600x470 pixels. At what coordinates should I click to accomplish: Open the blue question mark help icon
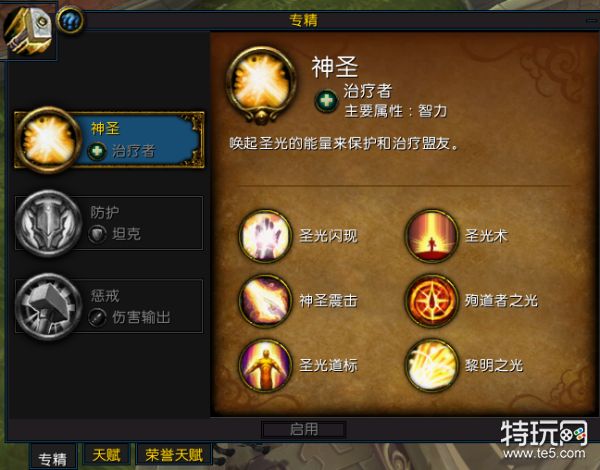[x=70, y=20]
